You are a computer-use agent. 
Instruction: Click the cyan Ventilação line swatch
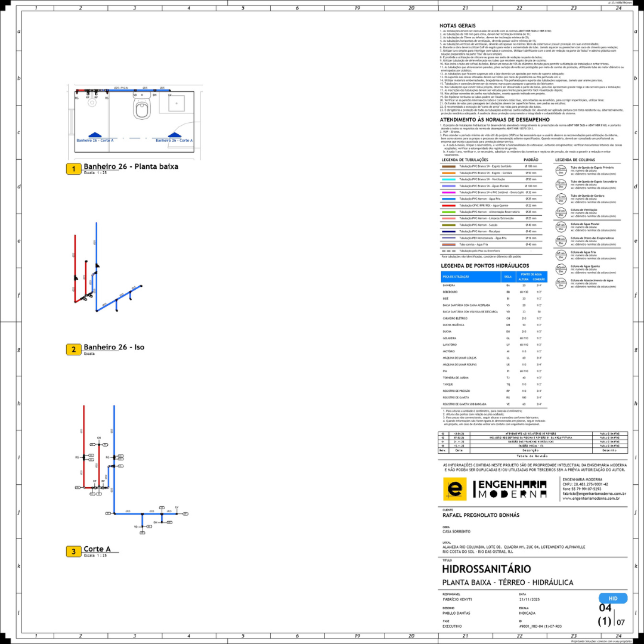click(x=448, y=179)
